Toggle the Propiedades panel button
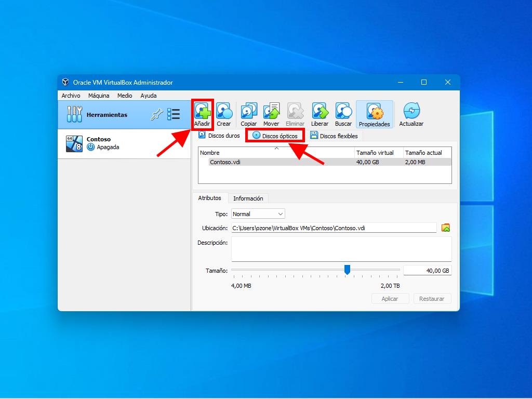Image resolution: width=532 pixels, height=399 pixels. point(374,114)
